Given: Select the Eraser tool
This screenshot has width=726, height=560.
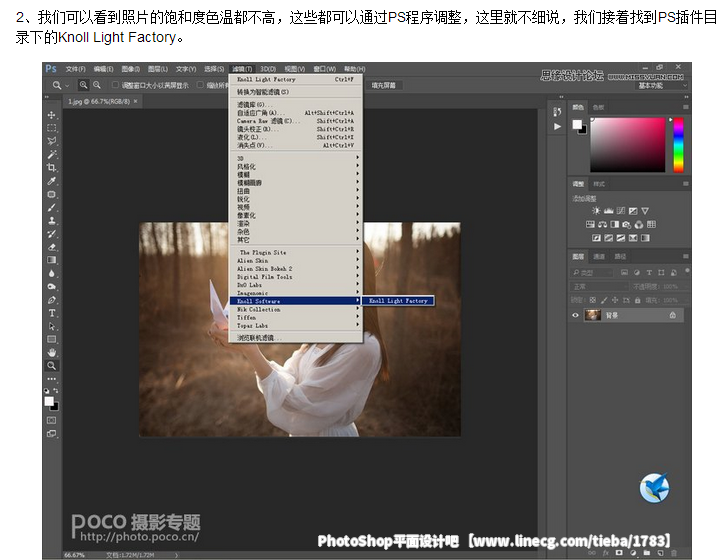Looking at the screenshot, I should 51,247.
